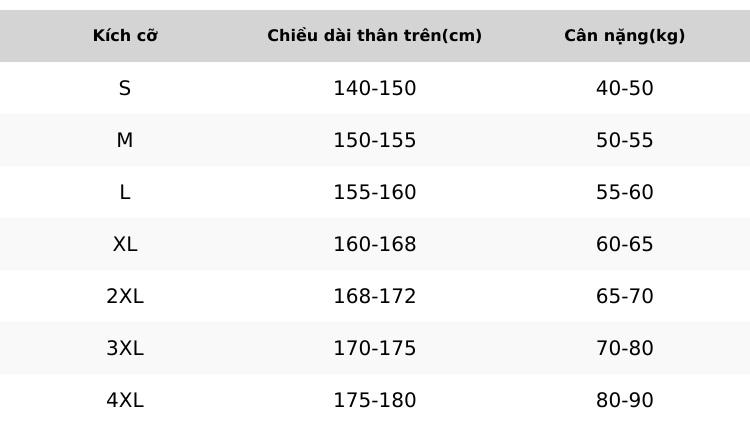This screenshot has height=426, width=750.
Task: Select the 168-172 height value
Action: click(375, 296)
